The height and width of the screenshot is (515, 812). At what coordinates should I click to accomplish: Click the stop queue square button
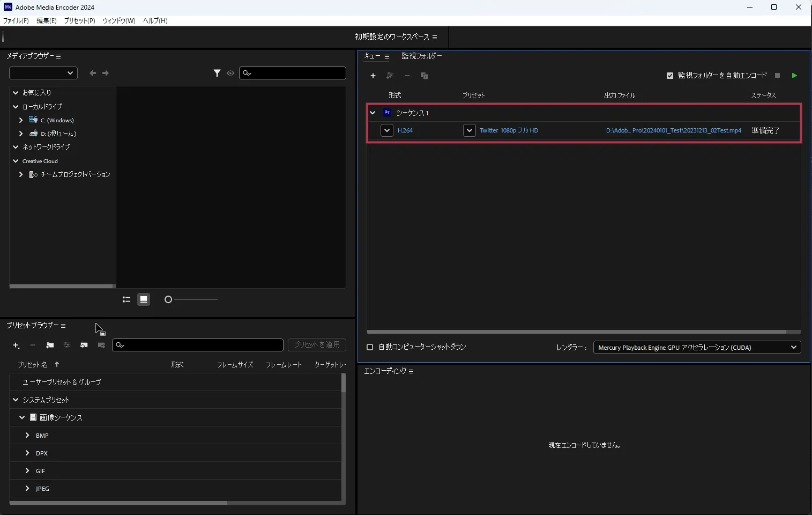(777, 76)
